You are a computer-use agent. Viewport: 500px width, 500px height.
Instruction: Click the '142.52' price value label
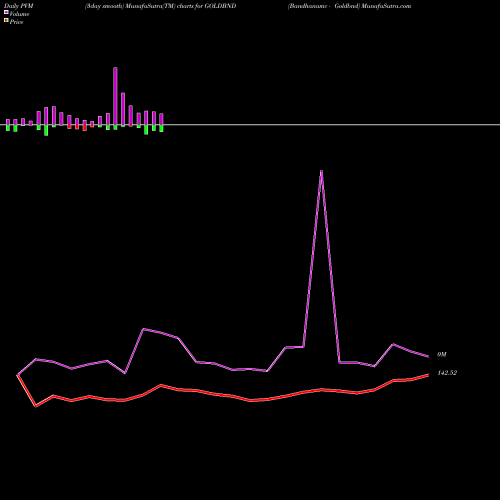point(447,373)
